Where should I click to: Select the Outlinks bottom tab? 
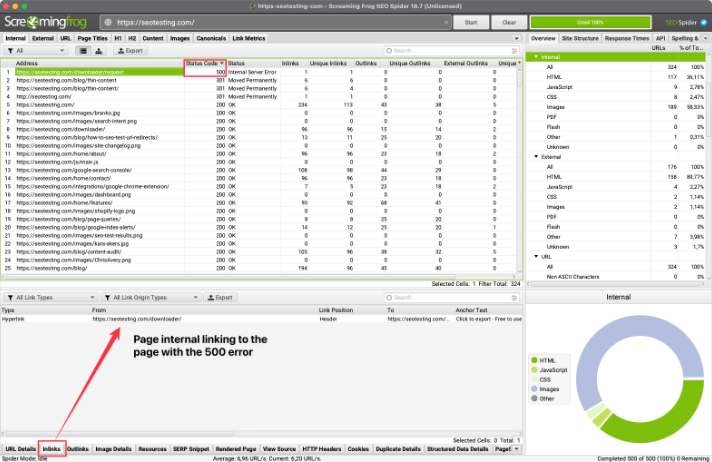(78, 449)
